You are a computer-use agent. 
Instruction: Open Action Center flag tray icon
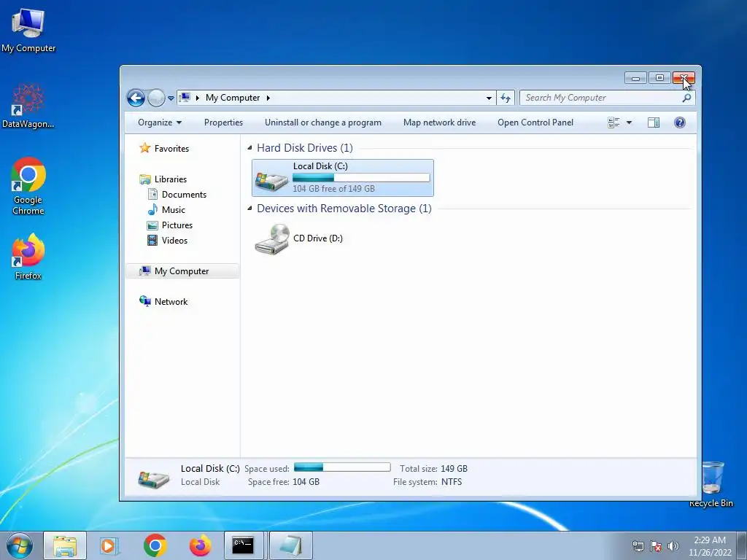click(x=656, y=546)
